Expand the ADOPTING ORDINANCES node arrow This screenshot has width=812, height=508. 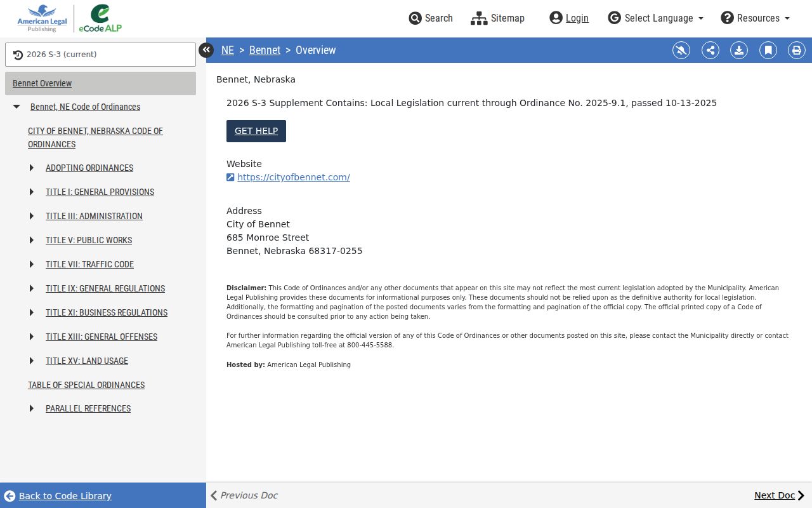coord(32,168)
